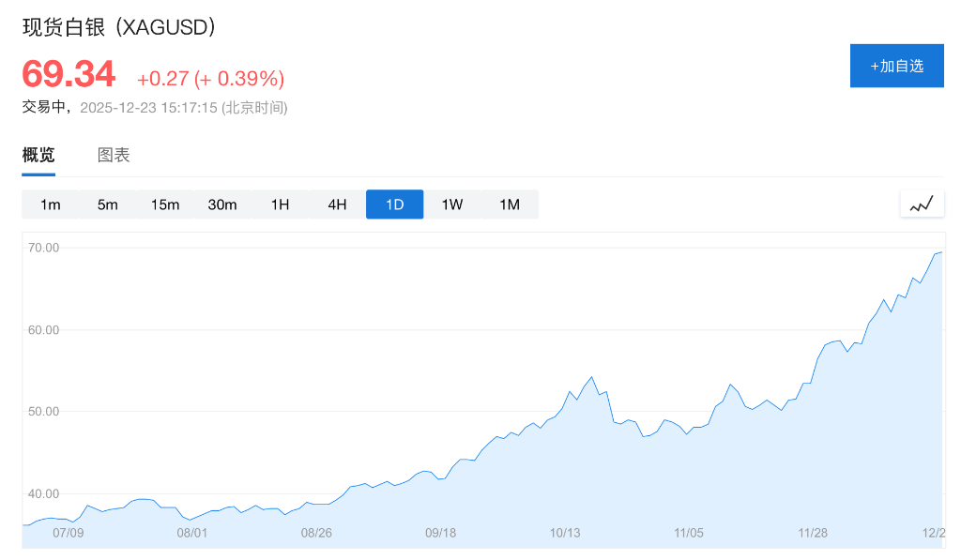Click the 现货白银 (XAGUSD) title
Image resolution: width=961 pixels, height=560 pixels.
point(119,27)
